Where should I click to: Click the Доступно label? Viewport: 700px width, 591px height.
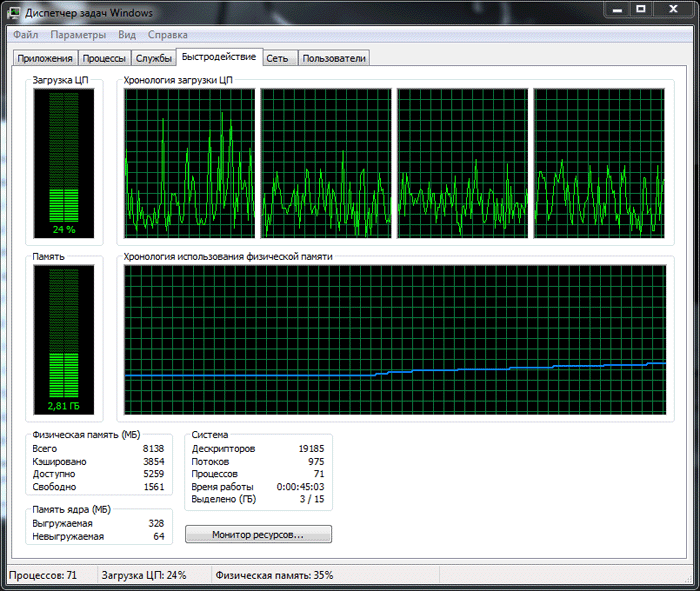click(x=54, y=474)
